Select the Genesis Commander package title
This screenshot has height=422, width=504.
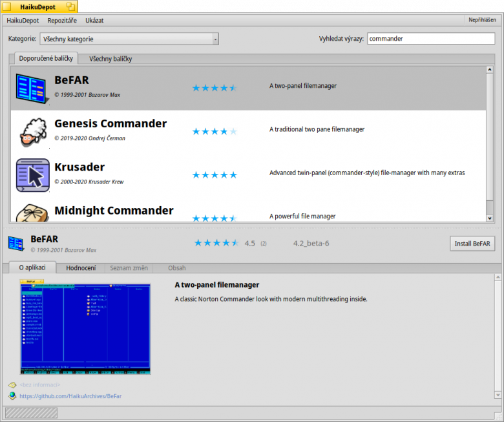110,123
